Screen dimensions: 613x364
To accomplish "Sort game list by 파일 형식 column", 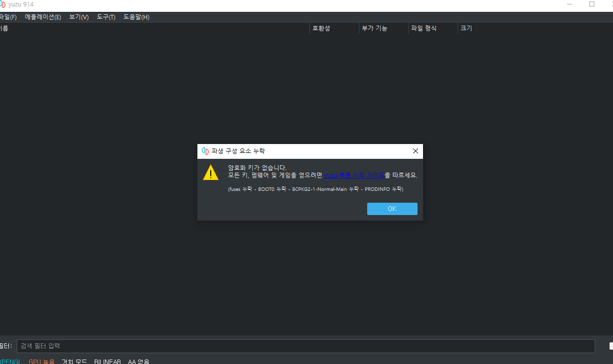I will (433, 28).
